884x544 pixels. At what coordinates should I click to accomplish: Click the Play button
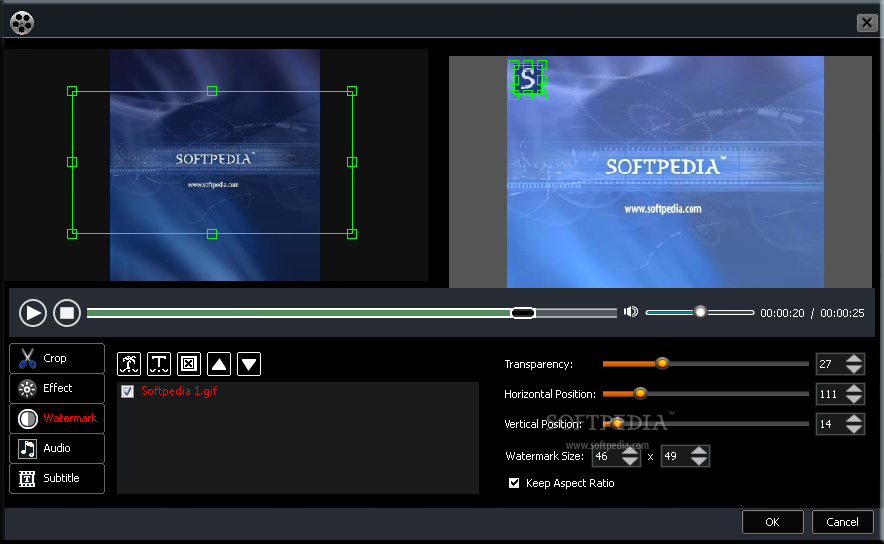[33, 313]
